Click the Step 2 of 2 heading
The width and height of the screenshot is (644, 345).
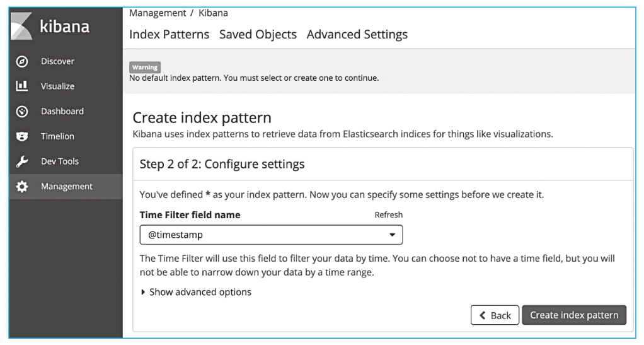[222, 165]
